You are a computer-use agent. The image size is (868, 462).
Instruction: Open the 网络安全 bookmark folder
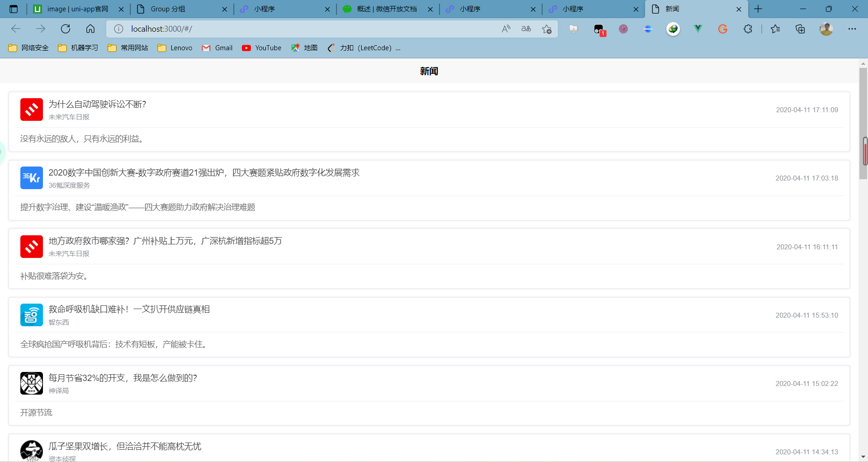pos(28,48)
